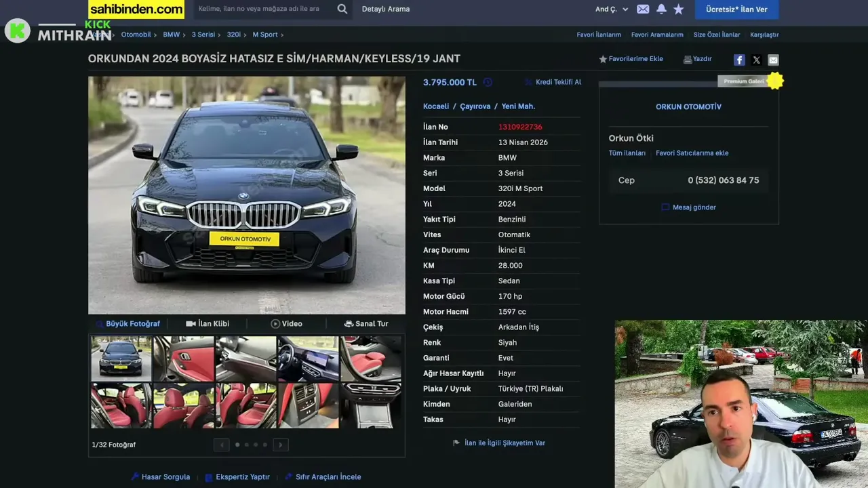Navigate to M Sport breadcrumb
This screenshot has height=488, width=868.
pos(265,35)
